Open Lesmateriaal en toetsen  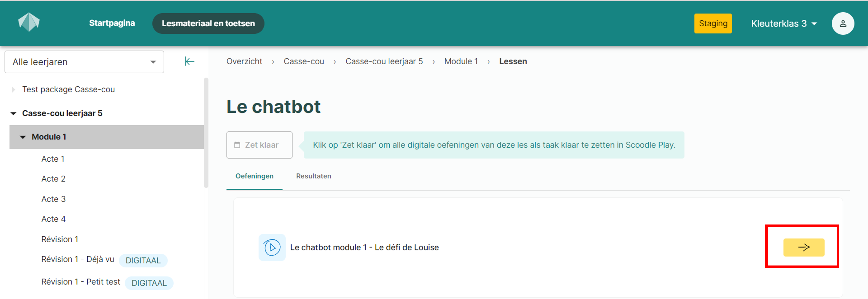click(x=208, y=23)
